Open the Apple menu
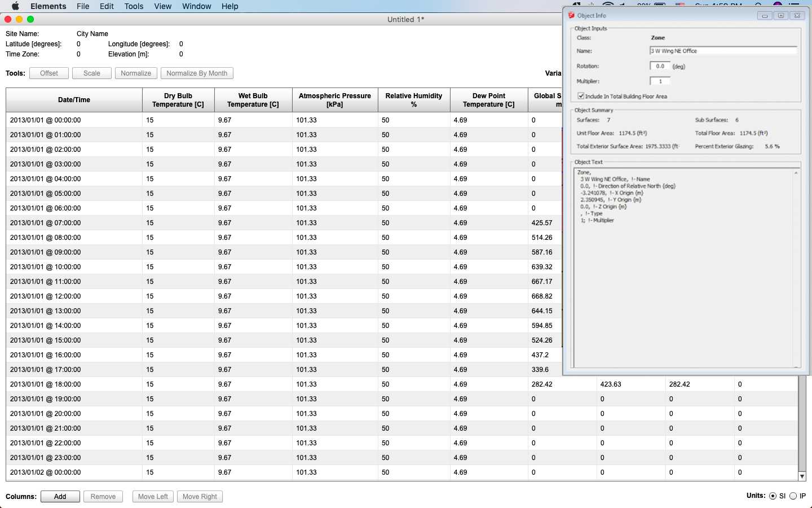 15,6
